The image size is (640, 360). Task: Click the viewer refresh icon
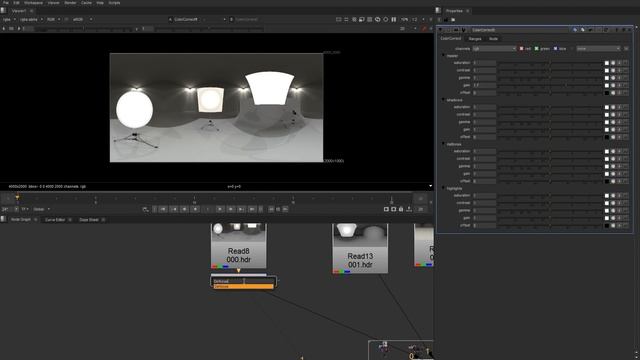pyautogui.click(x=378, y=19)
